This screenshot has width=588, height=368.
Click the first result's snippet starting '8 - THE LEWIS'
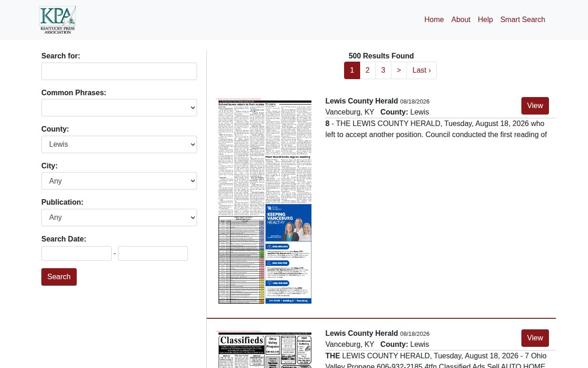click(x=435, y=129)
